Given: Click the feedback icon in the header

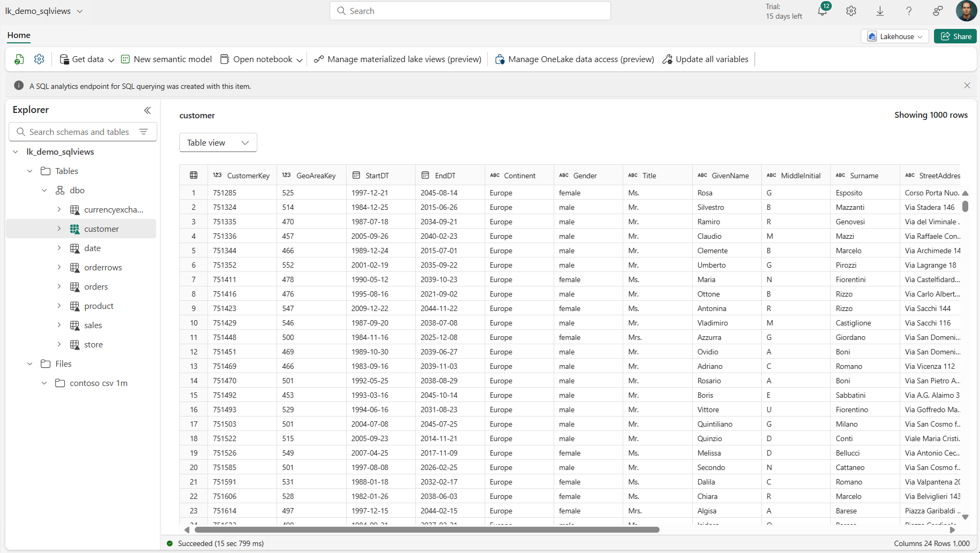Looking at the screenshot, I should 938,11.
